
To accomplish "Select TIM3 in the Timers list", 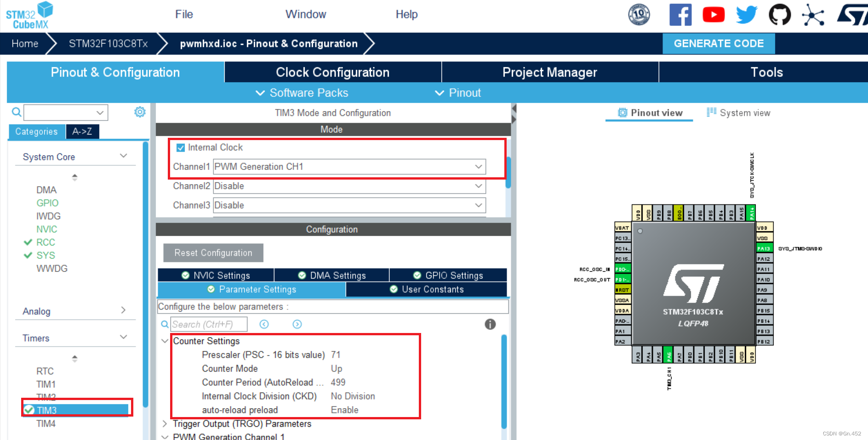I will coord(76,410).
